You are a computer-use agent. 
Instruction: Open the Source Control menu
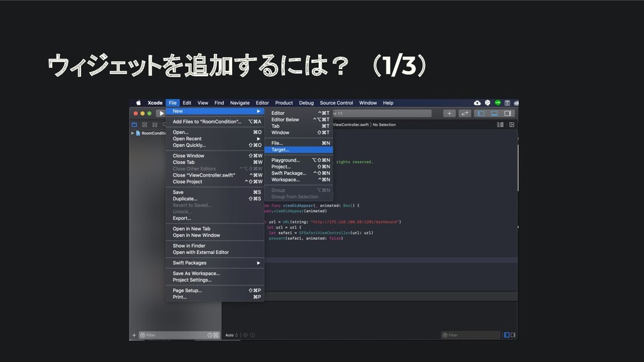(336, 103)
